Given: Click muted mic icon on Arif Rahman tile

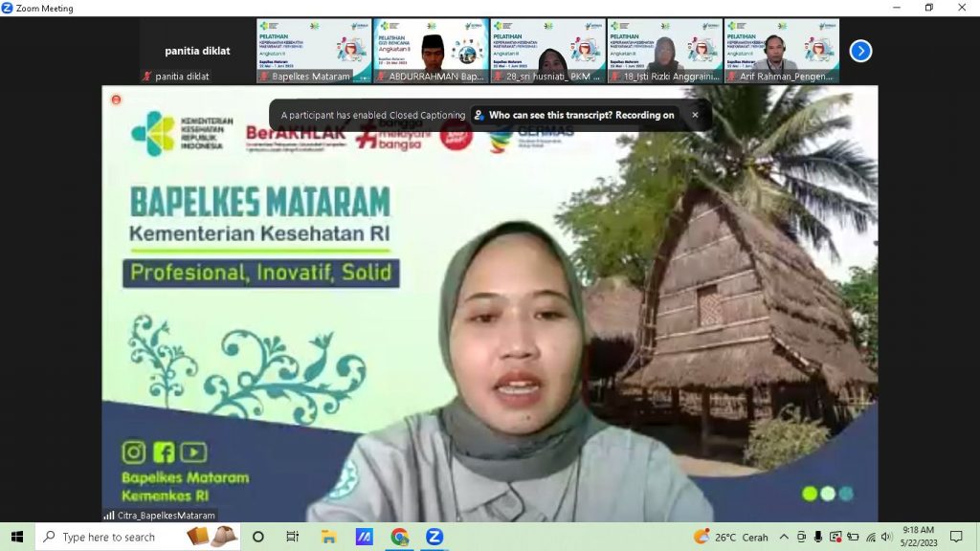Looking at the screenshot, I should [x=732, y=77].
